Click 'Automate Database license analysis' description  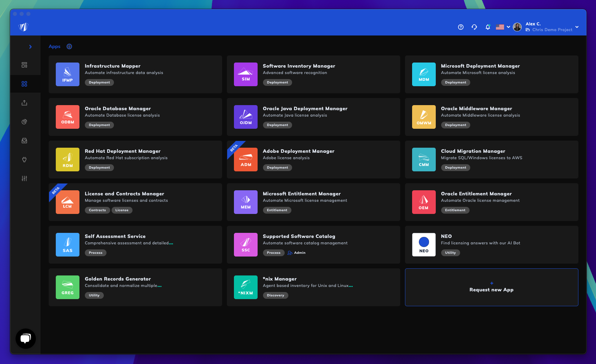coord(122,115)
